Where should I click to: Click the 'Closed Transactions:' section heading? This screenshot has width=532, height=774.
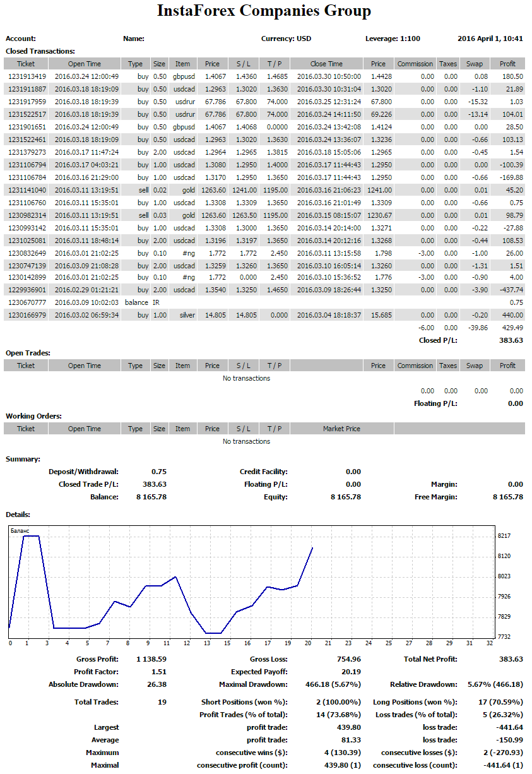point(40,51)
